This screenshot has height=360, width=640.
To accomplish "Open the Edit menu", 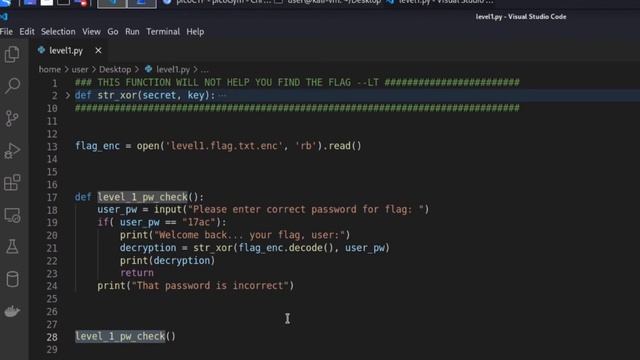I will click(x=27, y=31).
